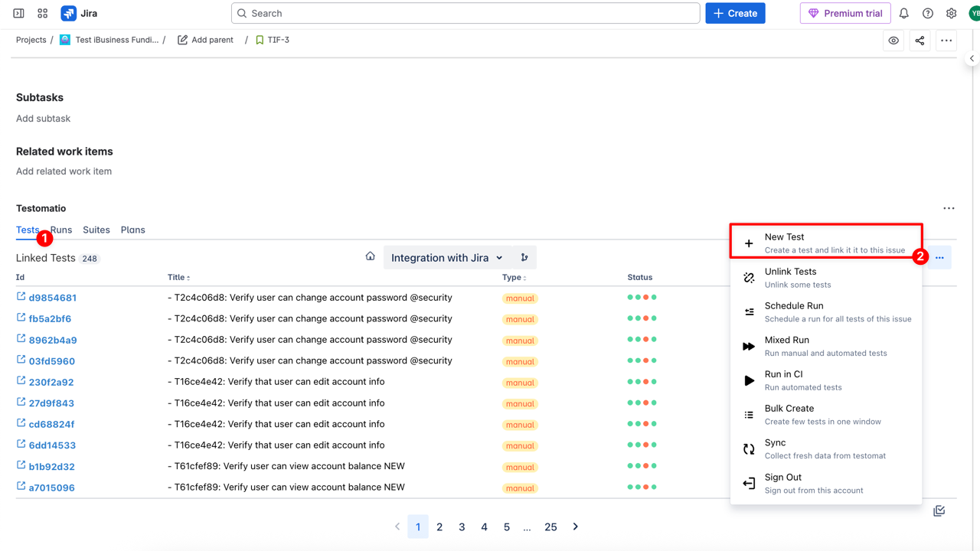Click status dots of first test row
980x551 pixels.
point(642,298)
